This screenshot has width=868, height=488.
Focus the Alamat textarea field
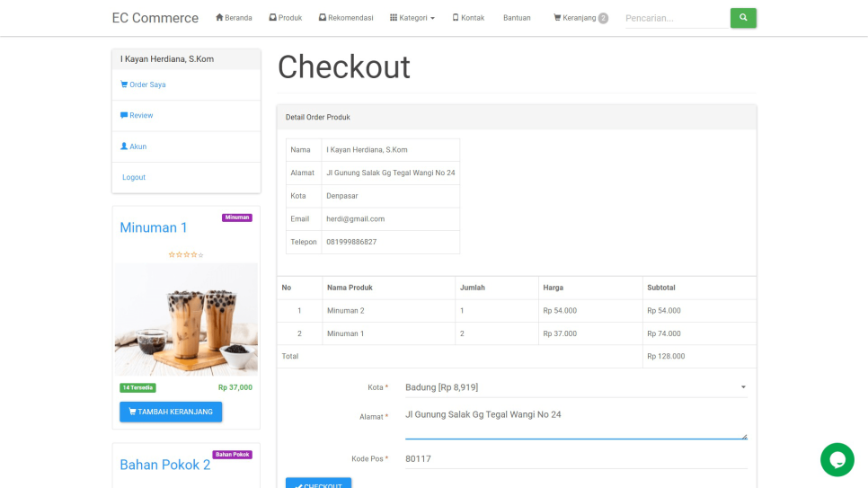[x=576, y=422]
